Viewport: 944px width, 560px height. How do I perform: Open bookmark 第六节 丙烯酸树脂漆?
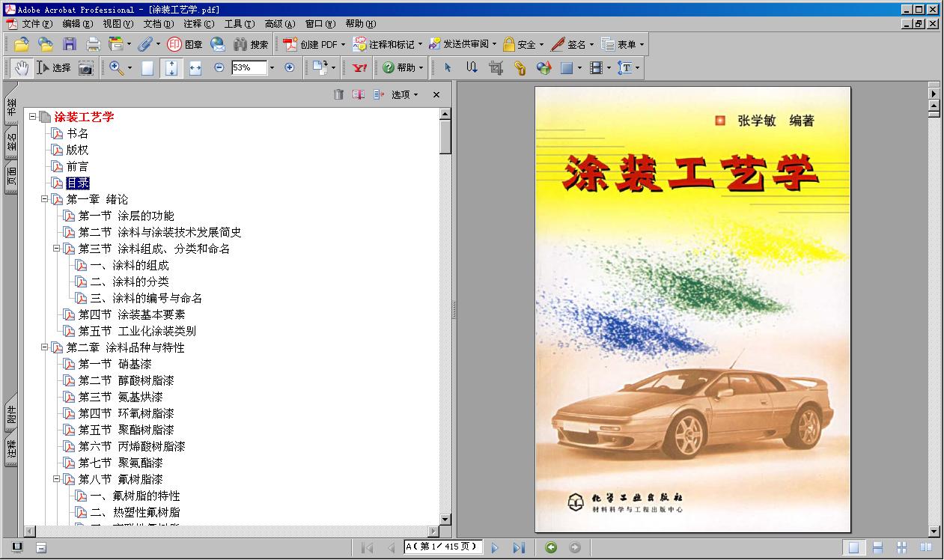[132, 446]
